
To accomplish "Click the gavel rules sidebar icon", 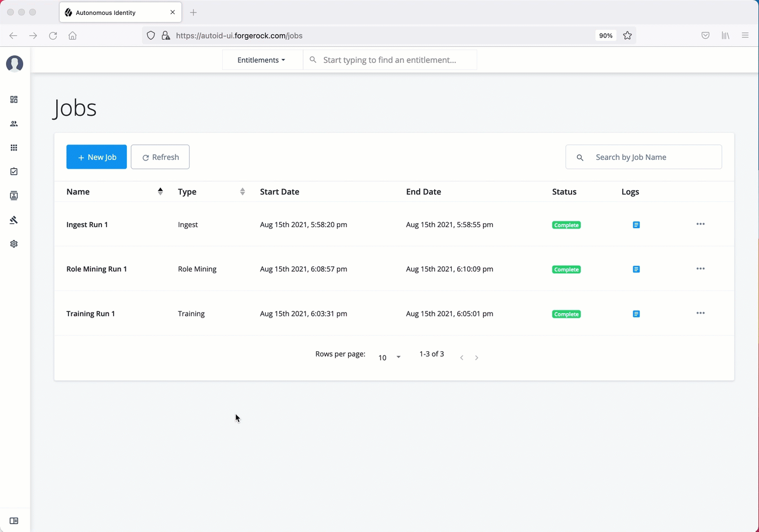I will 14,220.
